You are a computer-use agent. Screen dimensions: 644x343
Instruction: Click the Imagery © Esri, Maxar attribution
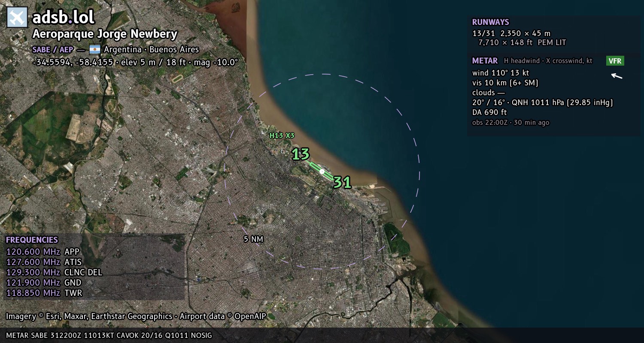pos(89,316)
